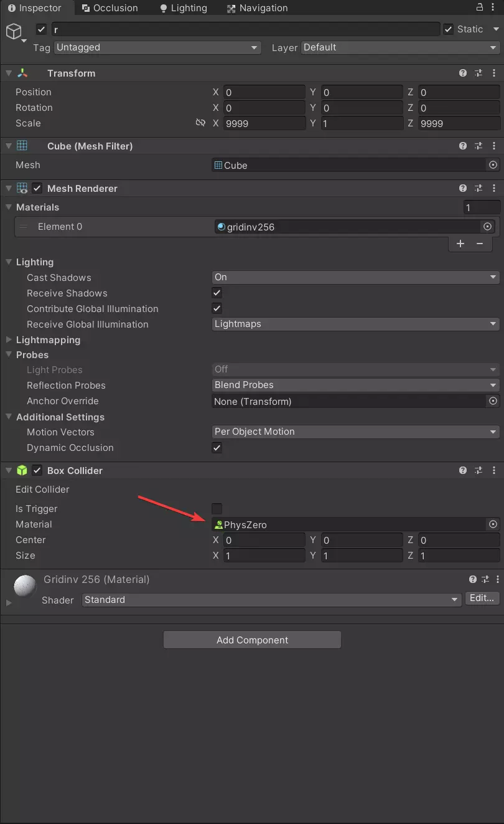Click the Position Y input field
The width and height of the screenshot is (504, 824).
362,92
